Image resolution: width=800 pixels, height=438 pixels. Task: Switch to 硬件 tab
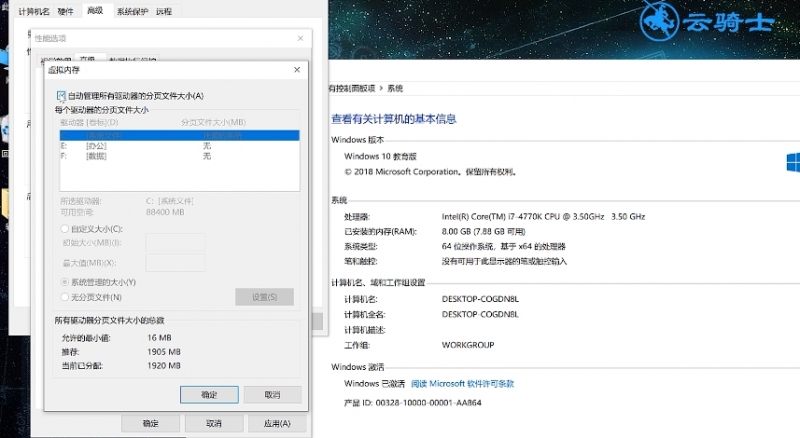coord(65,11)
